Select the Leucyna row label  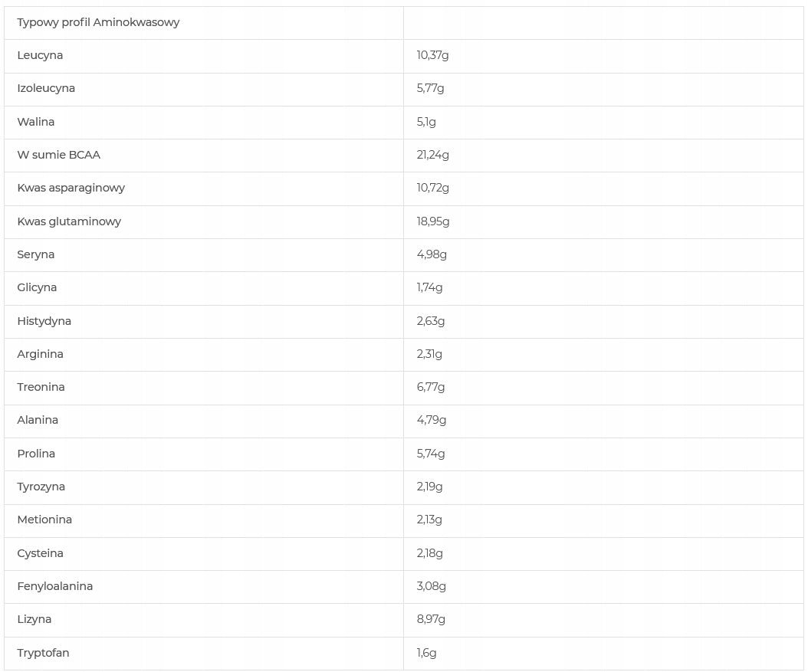[40, 55]
